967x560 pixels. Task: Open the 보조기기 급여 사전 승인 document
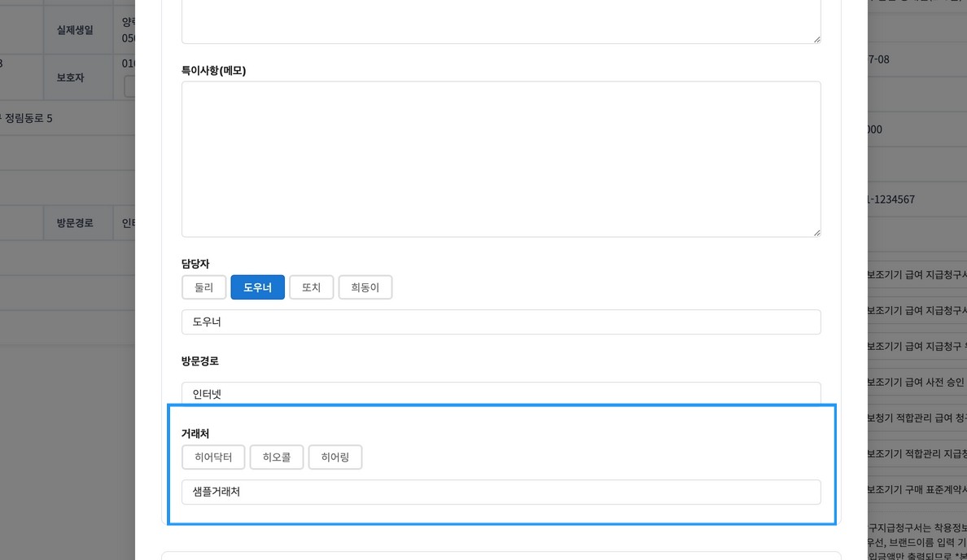coord(917,382)
